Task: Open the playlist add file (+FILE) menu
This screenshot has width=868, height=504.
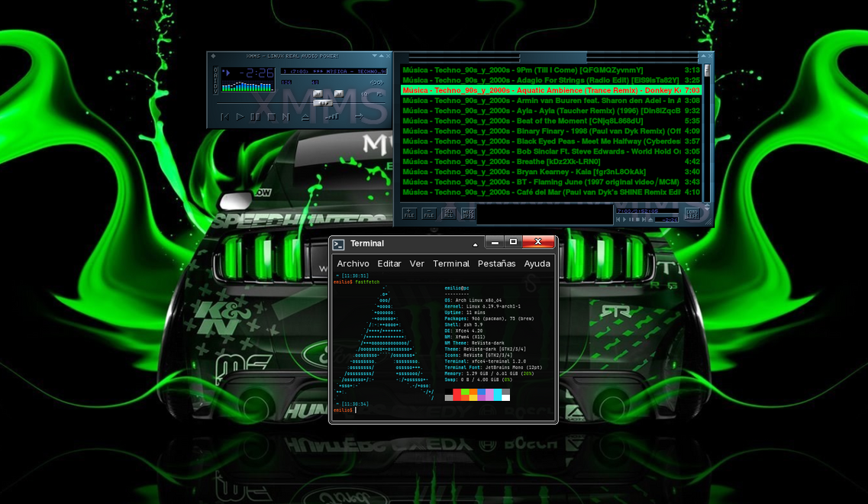Action: tap(409, 214)
